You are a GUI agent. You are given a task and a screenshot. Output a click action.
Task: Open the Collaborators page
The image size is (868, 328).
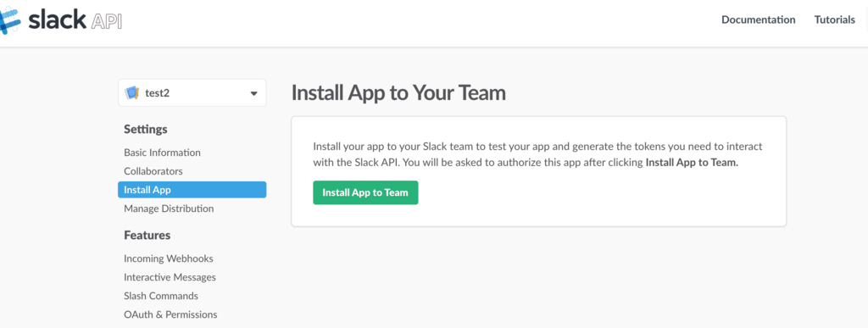pyautogui.click(x=153, y=171)
